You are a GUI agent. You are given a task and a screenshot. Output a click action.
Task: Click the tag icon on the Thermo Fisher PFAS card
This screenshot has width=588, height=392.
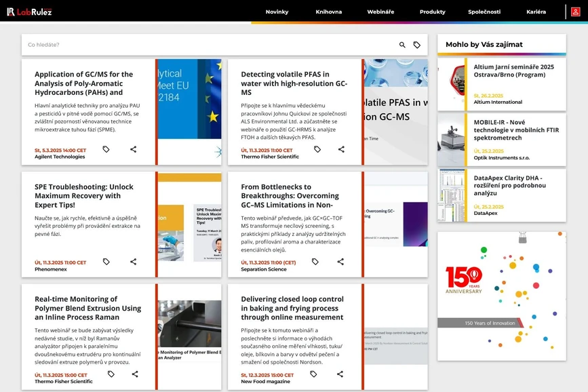(317, 150)
